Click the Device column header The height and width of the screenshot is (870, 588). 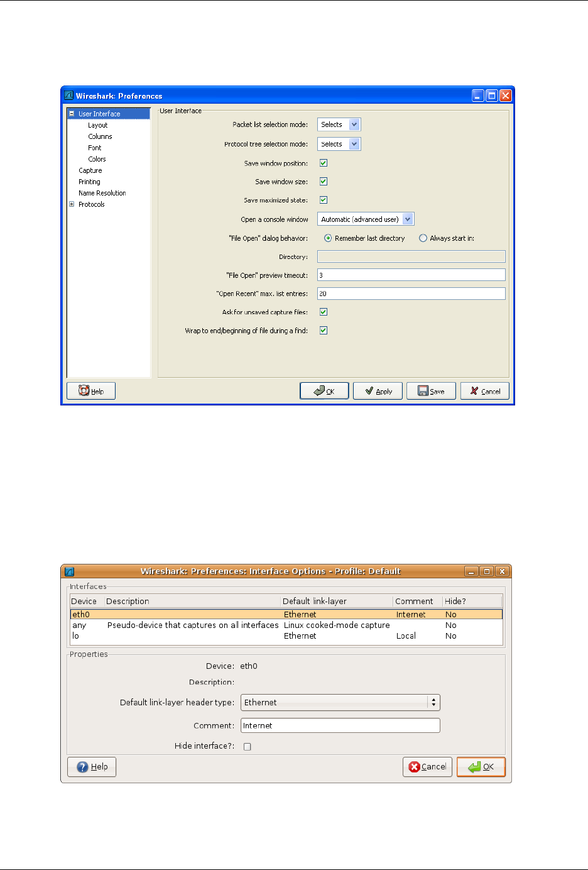point(87,602)
